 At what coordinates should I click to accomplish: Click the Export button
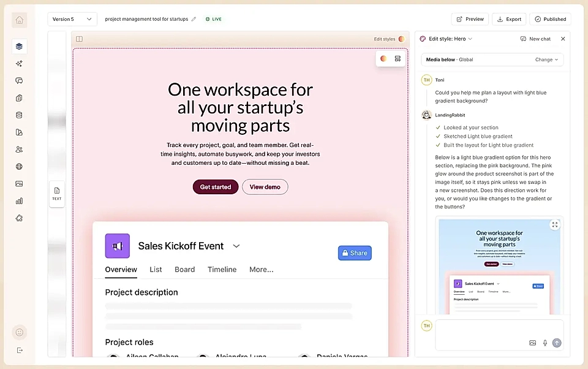point(509,19)
